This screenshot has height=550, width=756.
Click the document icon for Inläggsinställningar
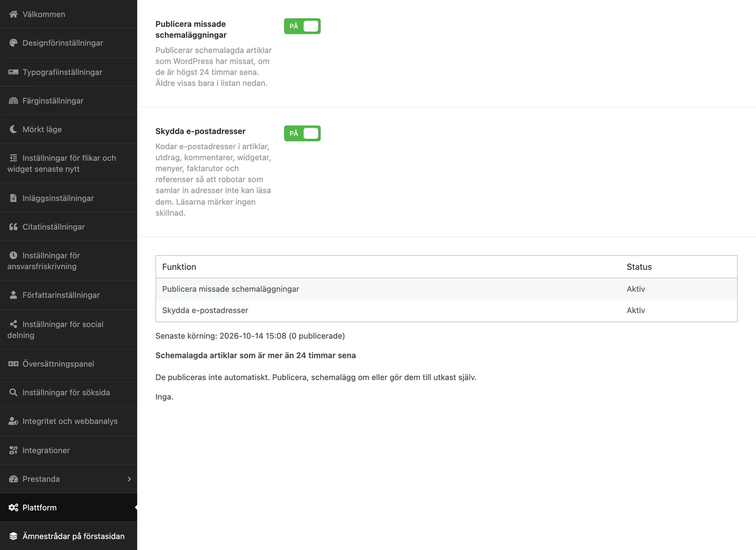coord(13,198)
